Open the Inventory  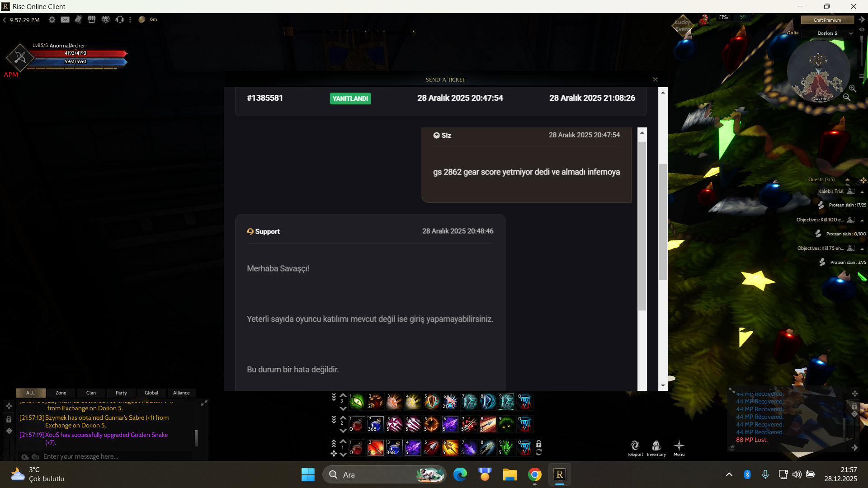click(656, 448)
